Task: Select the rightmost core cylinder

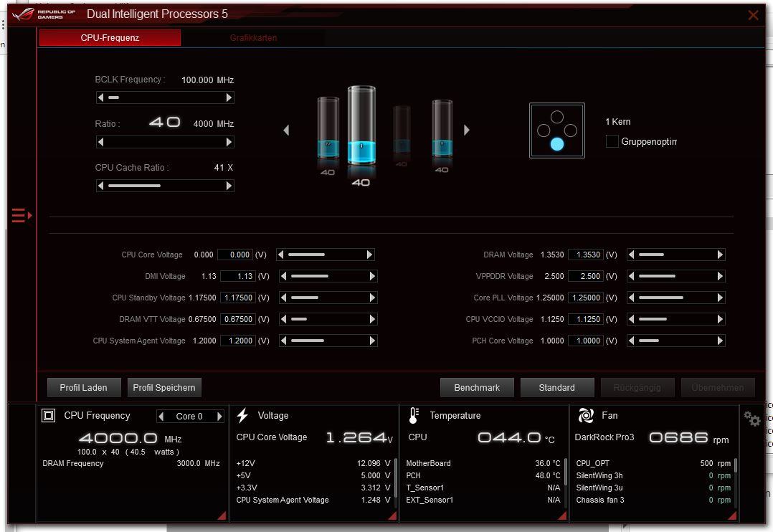Action: point(442,128)
